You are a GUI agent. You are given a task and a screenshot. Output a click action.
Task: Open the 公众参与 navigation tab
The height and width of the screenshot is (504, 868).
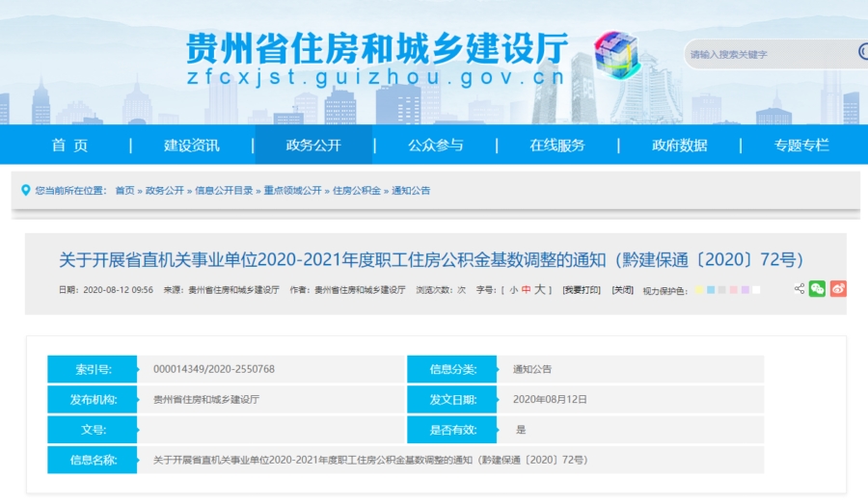click(436, 145)
